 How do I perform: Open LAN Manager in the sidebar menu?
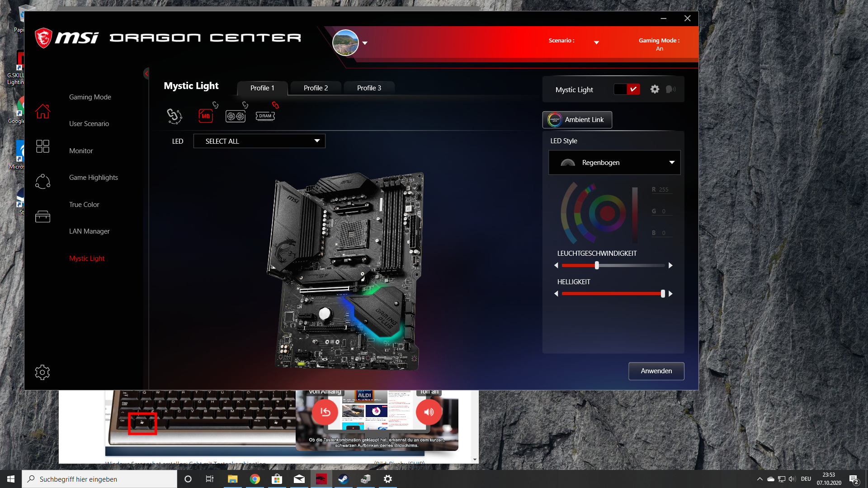pyautogui.click(x=90, y=231)
